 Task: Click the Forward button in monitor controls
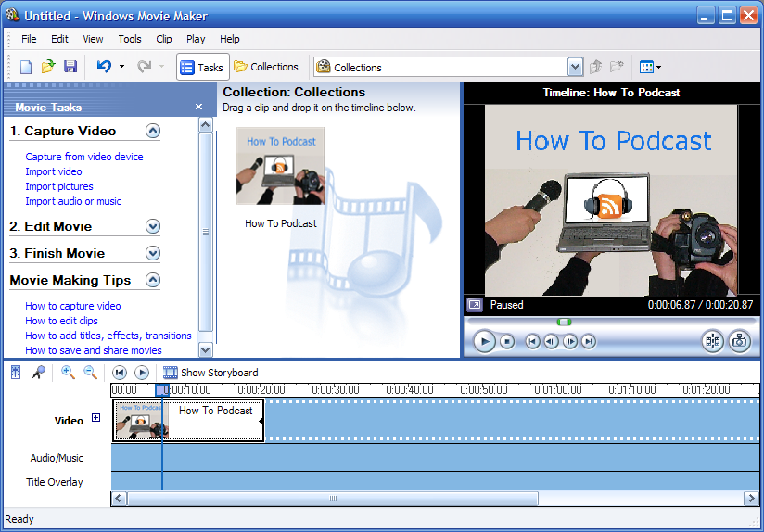(589, 341)
